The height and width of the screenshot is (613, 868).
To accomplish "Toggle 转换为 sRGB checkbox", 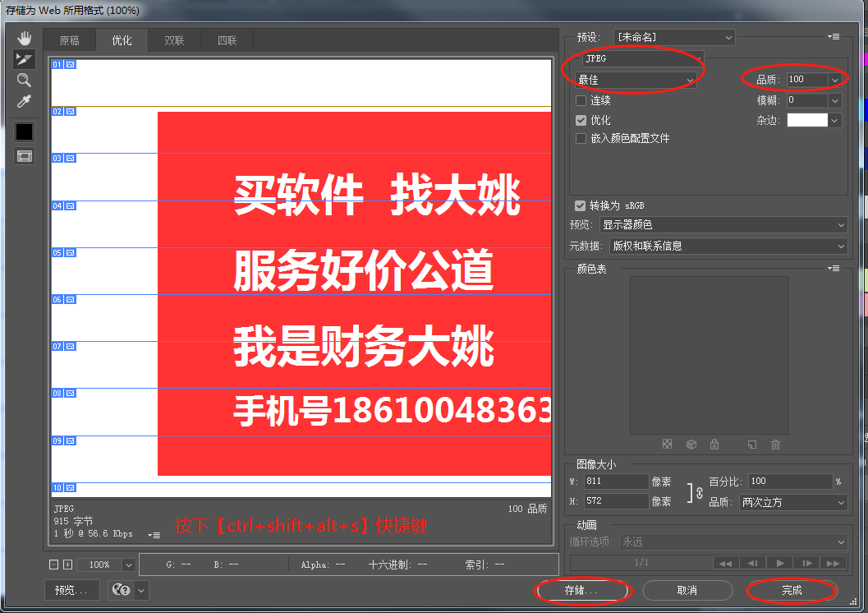I will pyautogui.click(x=580, y=206).
